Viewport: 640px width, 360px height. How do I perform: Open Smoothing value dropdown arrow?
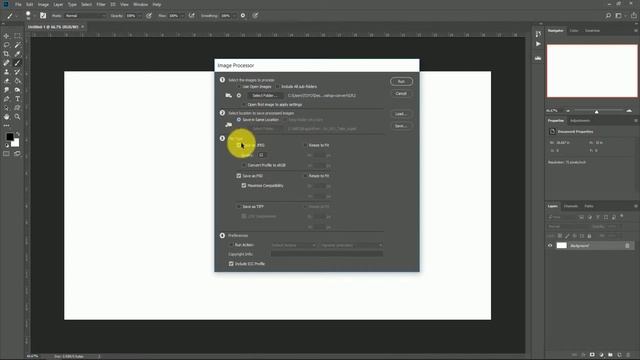[x=233, y=16]
